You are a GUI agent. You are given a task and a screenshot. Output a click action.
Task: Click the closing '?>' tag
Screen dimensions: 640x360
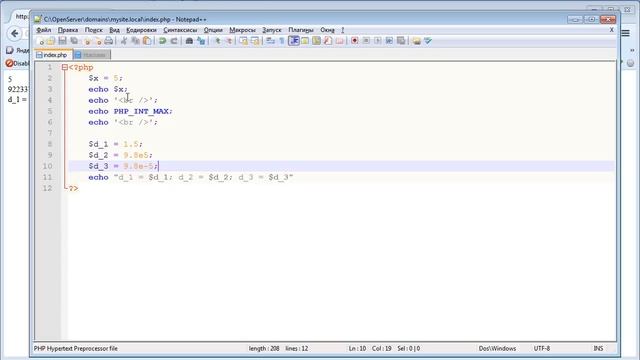point(73,188)
